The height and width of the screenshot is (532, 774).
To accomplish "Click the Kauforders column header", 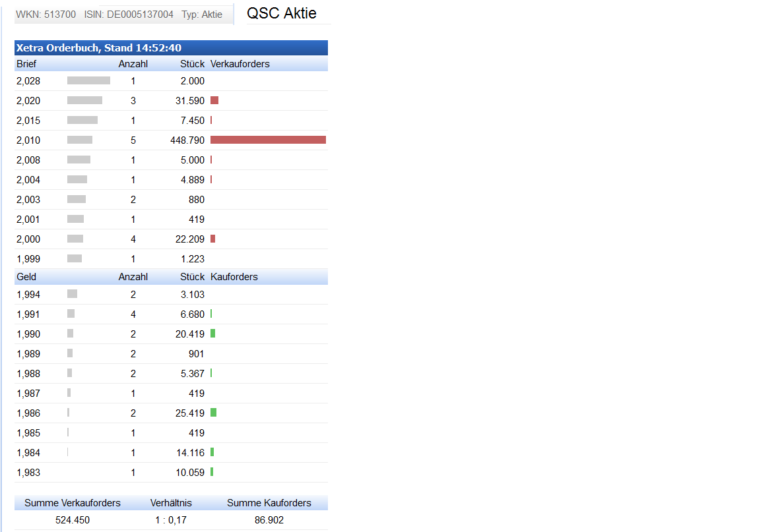I will pyautogui.click(x=234, y=277).
